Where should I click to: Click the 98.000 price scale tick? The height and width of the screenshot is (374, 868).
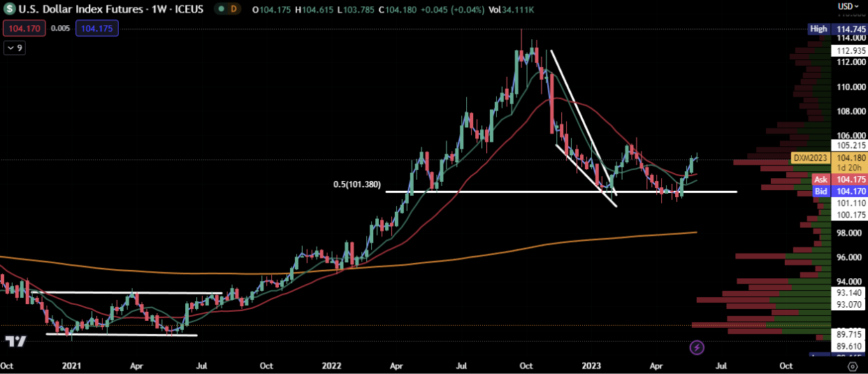click(849, 233)
